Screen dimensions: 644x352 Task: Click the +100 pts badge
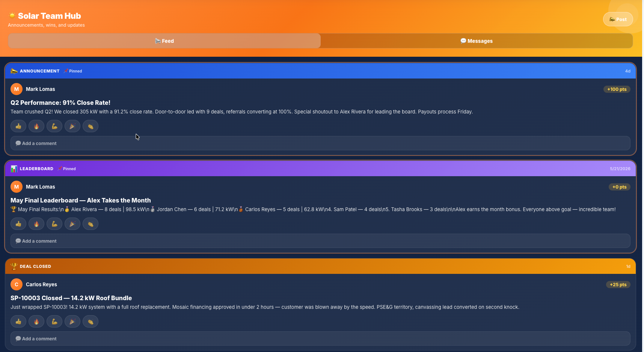[617, 89]
